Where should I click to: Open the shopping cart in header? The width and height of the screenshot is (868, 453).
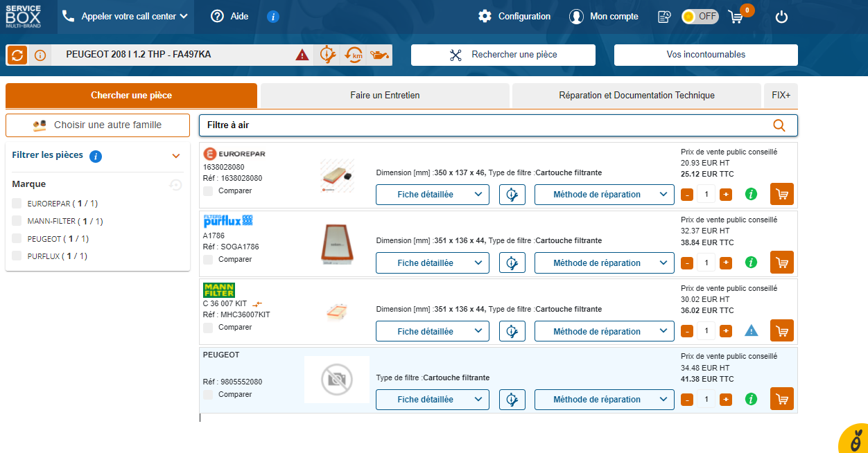736,17
